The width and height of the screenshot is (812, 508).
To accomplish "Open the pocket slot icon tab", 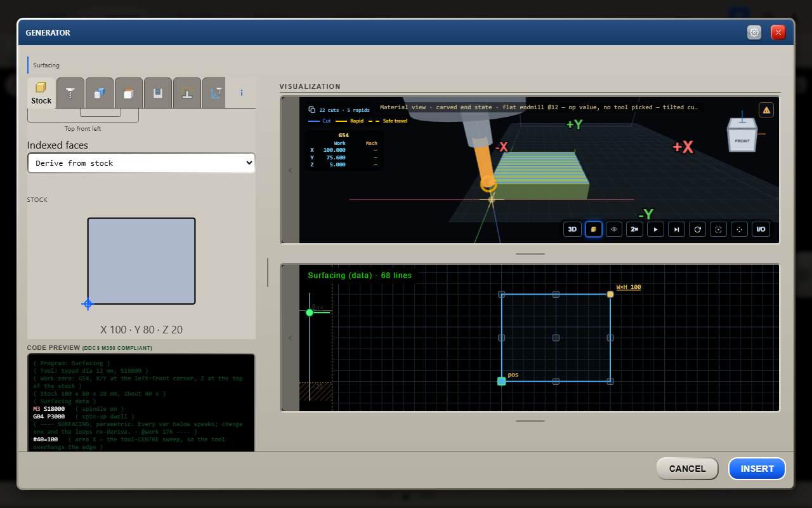I will click(x=158, y=93).
